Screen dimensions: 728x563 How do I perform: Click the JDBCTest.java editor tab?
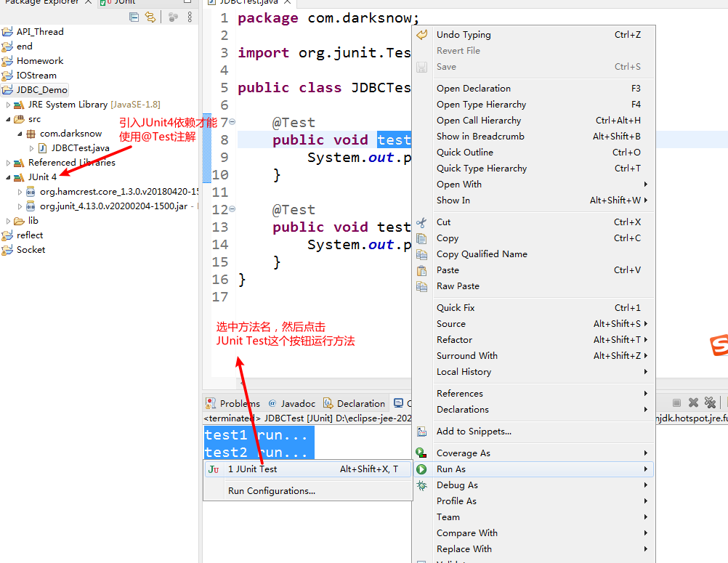pyautogui.click(x=249, y=2)
